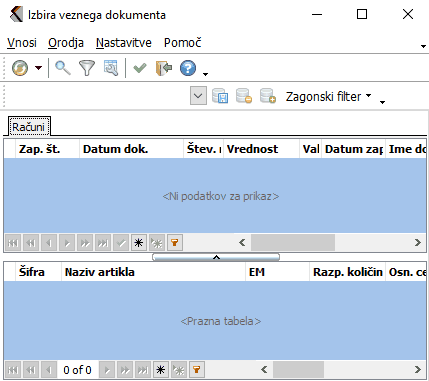Go to previous record in upper navigator
The width and height of the screenshot is (429, 381).
coord(49,242)
